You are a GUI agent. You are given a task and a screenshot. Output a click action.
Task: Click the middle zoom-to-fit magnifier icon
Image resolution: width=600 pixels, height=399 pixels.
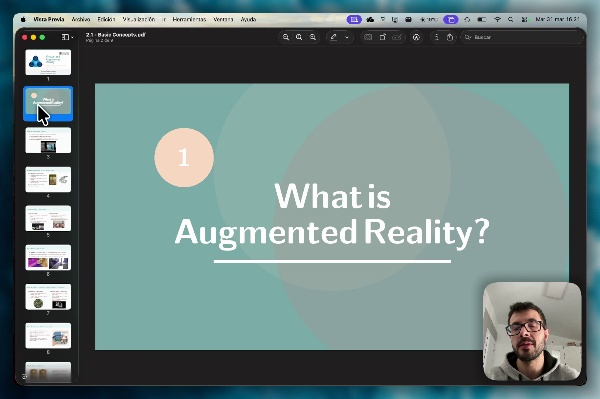click(x=299, y=37)
